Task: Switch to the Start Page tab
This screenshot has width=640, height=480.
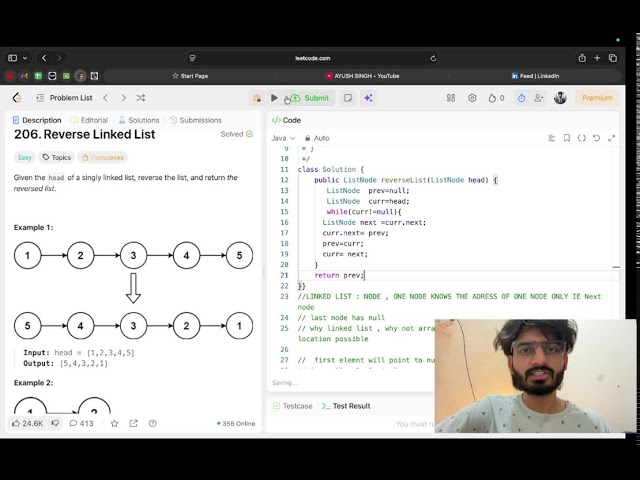Action: click(x=190, y=76)
